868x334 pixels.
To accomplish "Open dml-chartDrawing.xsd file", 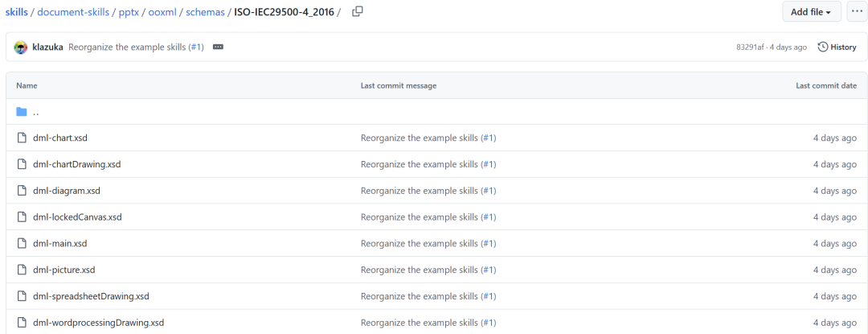I will tap(77, 164).
